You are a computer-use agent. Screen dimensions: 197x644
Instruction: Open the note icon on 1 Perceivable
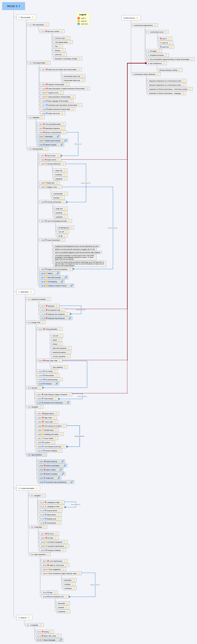33,17
